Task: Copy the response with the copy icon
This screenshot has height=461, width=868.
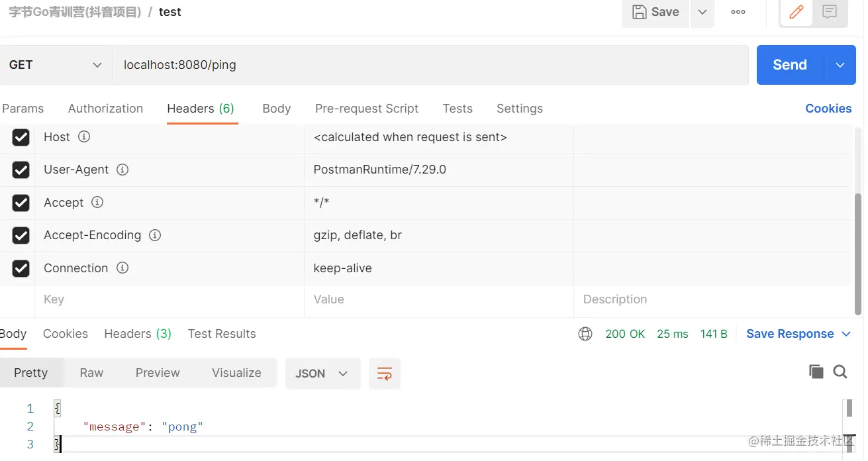Action: pos(816,372)
